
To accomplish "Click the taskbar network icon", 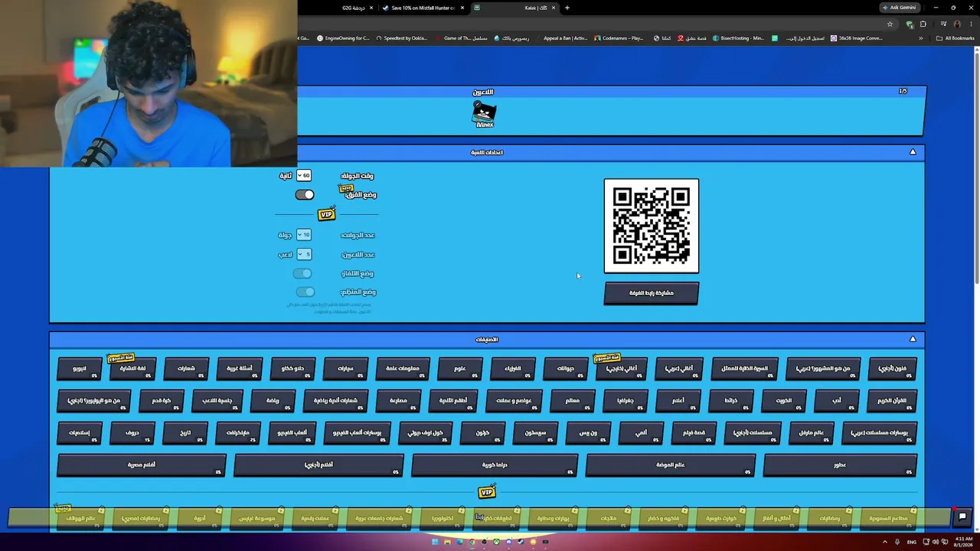I will point(926,542).
